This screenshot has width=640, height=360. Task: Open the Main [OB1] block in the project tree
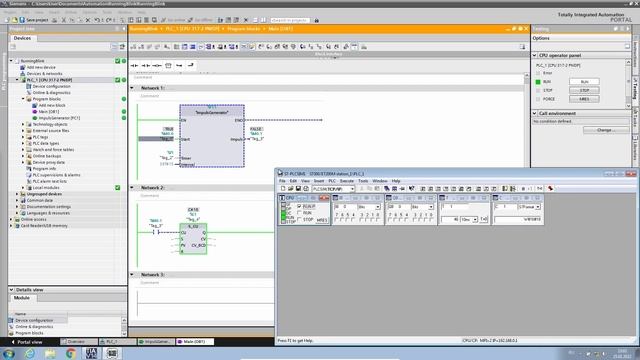coord(49,111)
